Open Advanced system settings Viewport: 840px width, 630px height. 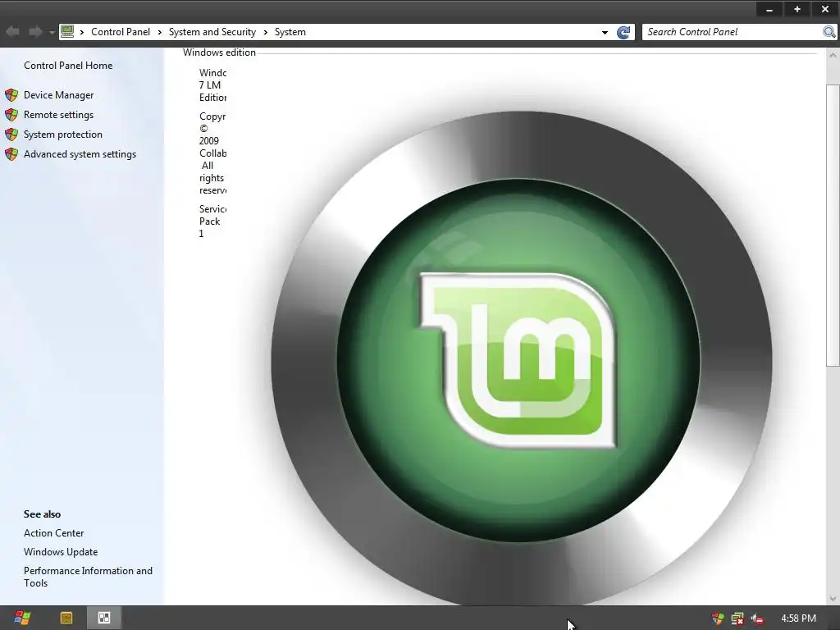(x=80, y=154)
